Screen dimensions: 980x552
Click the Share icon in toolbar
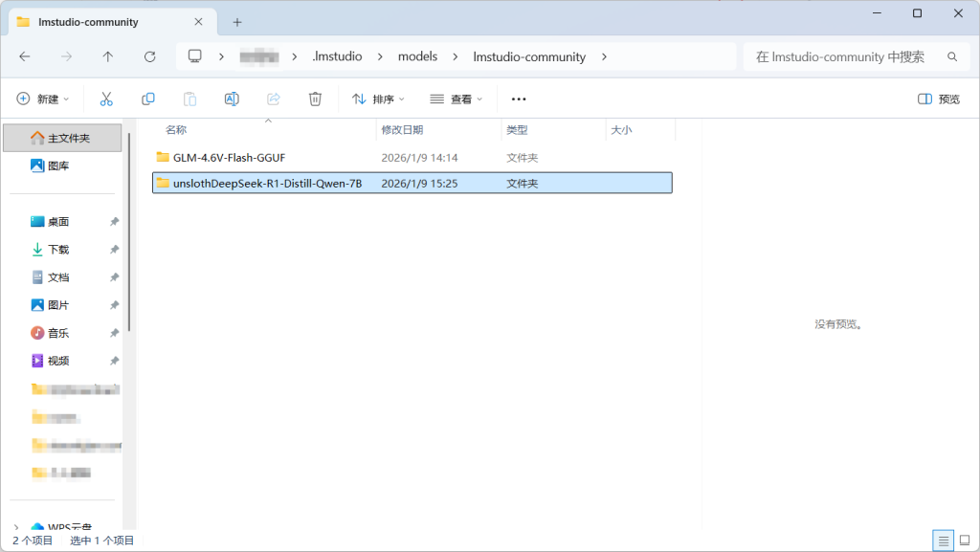pos(273,99)
